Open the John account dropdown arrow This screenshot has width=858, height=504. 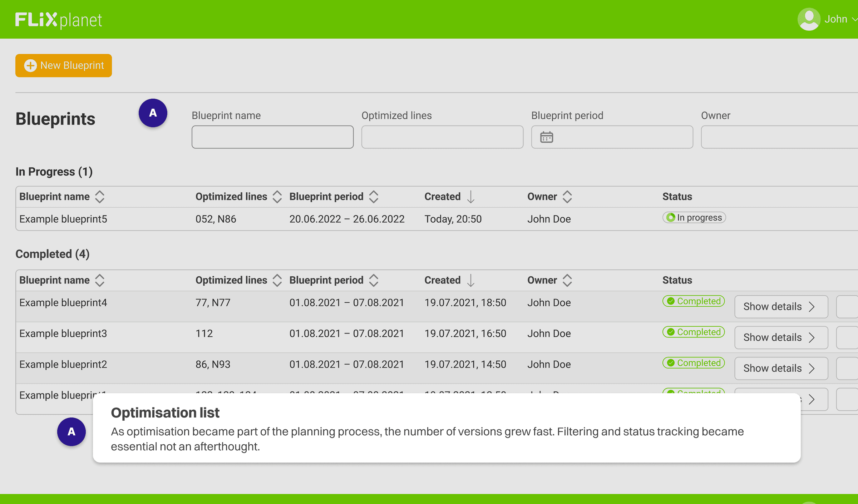(x=854, y=19)
